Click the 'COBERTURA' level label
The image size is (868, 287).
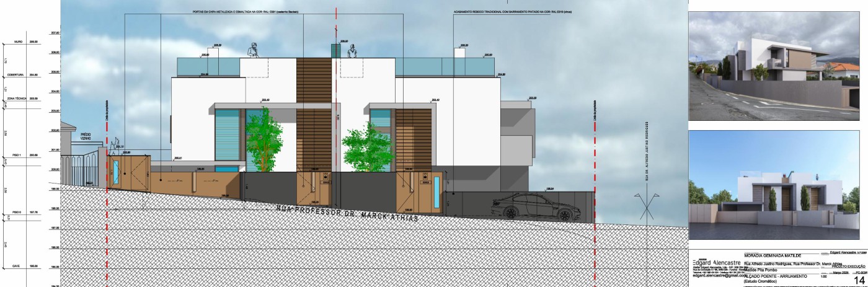tap(15, 74)
